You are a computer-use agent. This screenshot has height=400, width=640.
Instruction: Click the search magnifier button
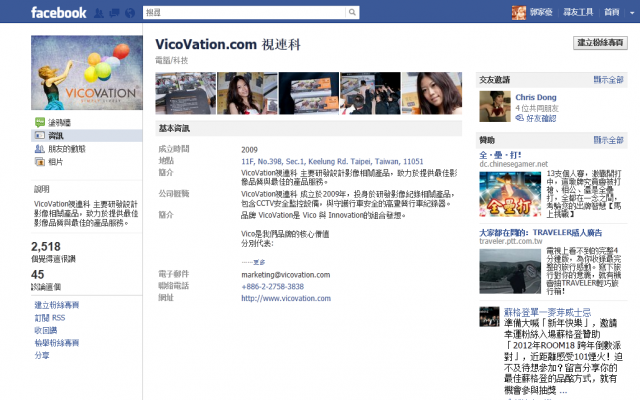click(x=352, y=13)
